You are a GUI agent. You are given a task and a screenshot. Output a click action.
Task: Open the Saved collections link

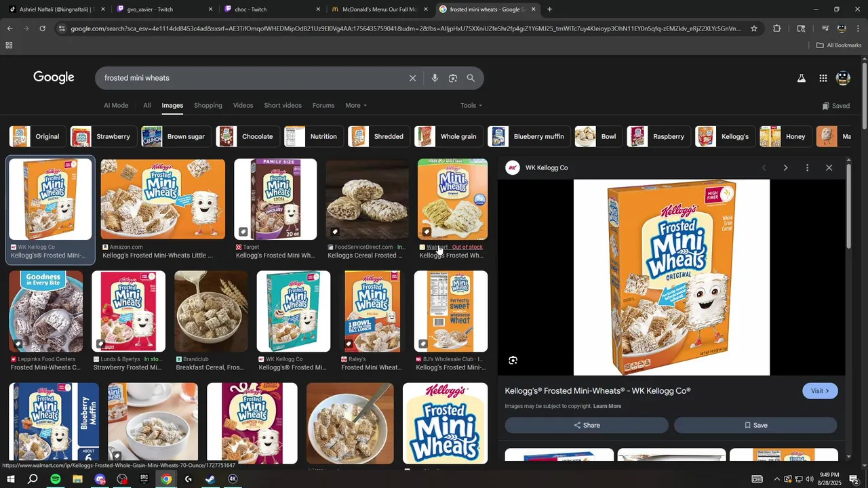click(836, 106)
